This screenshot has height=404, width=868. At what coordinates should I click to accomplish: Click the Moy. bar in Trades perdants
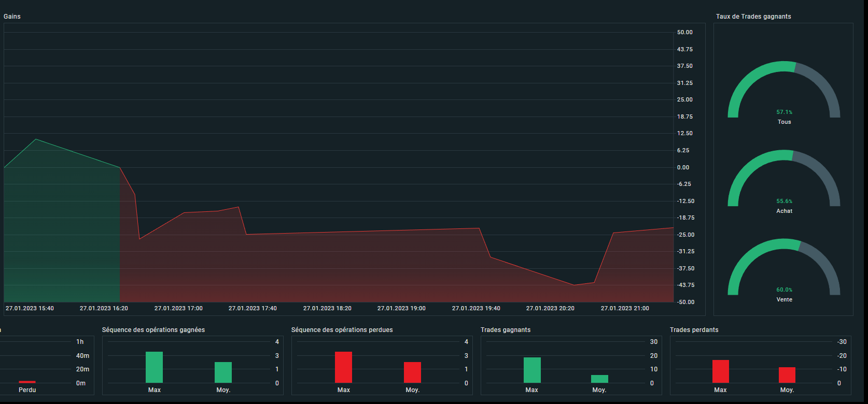point(787,375)
